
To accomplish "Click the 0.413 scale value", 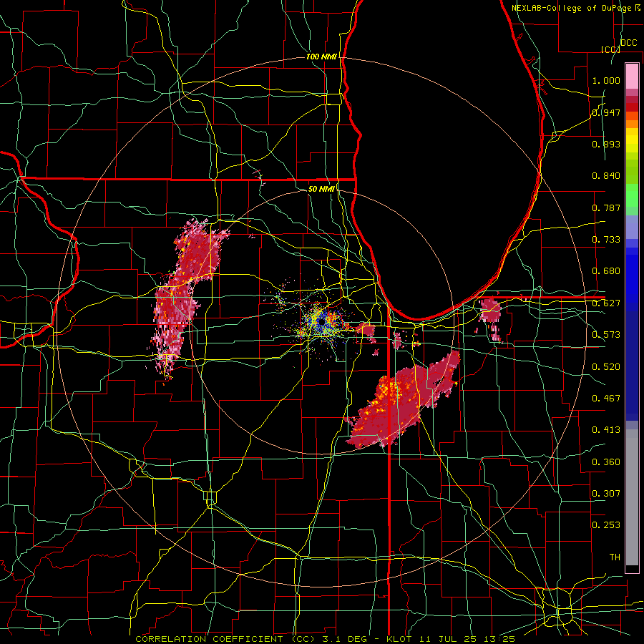I will click(x=606, y=430).
